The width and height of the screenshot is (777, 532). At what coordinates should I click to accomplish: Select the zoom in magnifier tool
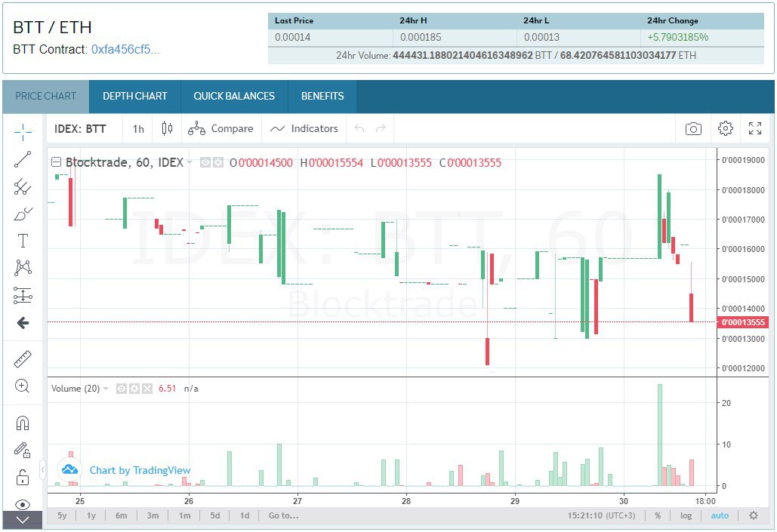(x=23, y=386)
